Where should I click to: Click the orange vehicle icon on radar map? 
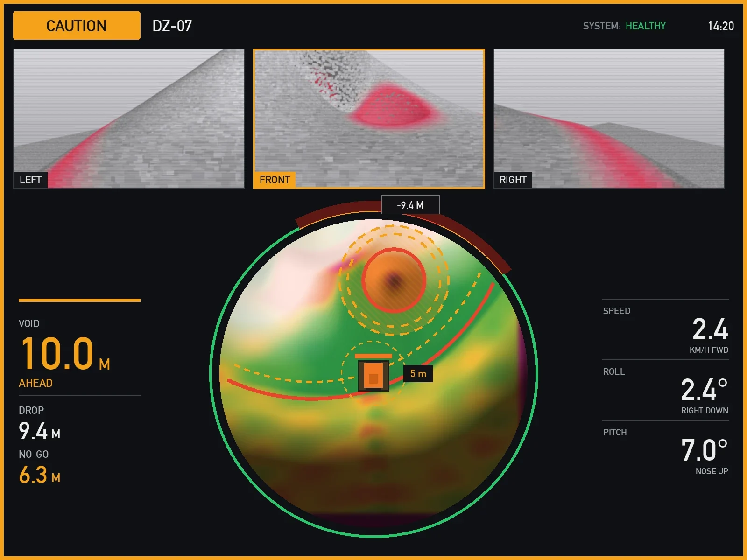click(373, 375)
